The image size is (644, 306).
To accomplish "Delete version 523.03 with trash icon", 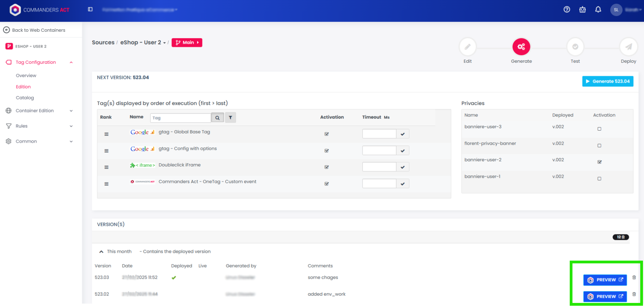I will pyautogui.click(x=634, y=278).
